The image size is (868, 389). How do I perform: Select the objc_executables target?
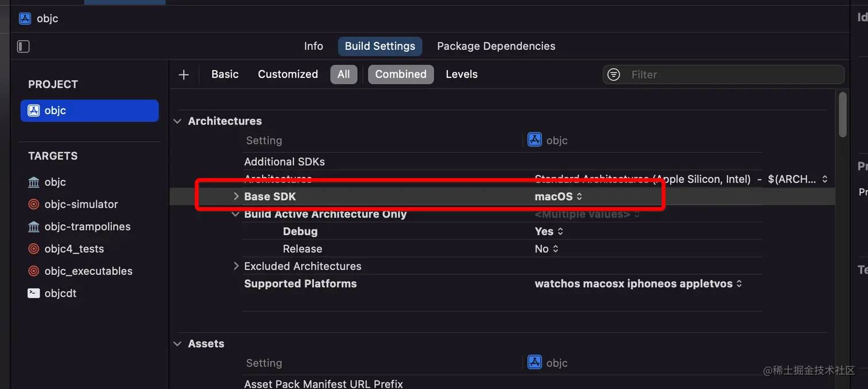point(90,271)
